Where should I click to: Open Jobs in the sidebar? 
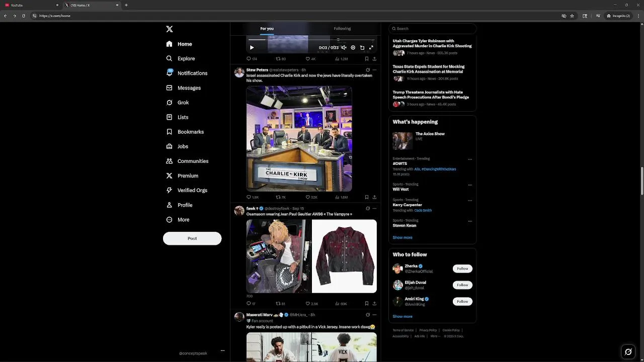(x=177, y=146)
